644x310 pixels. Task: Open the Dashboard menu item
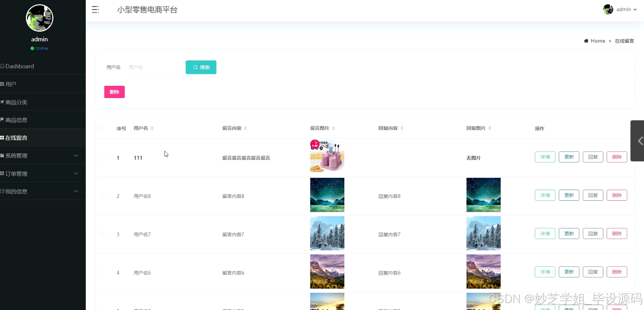[43, 66]
